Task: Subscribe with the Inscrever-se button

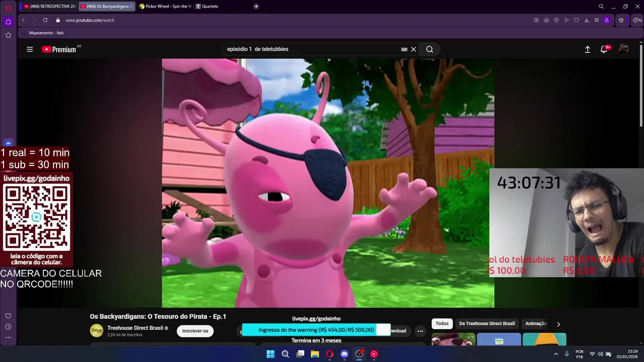Action: pyautogui.click(x=195, y=331)
